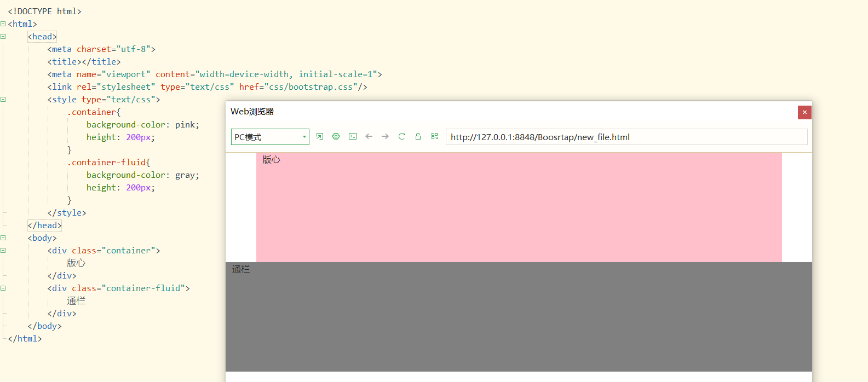
Task: Click the Web浏览器 panel title
Action: [252, 112]
